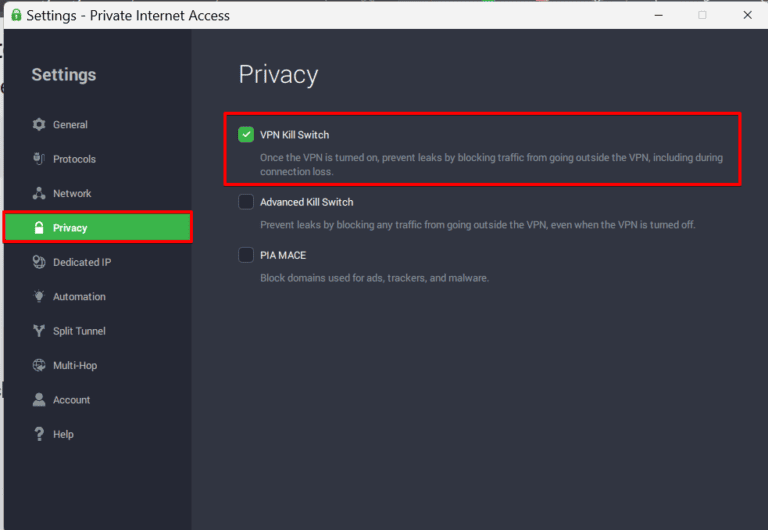Click the Split Tunnel fork icon
The height and width of the screenshot is (530, 768).
[39, 331]
